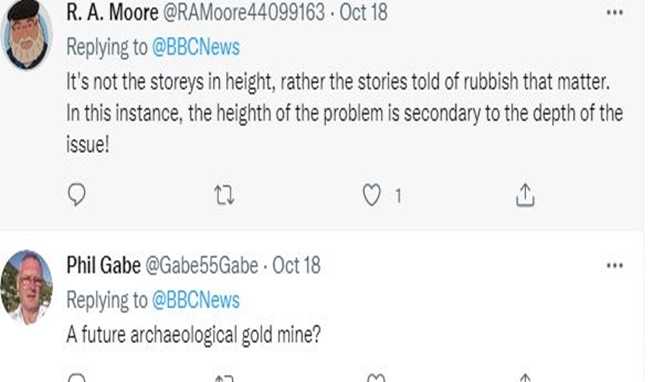Like Phil Gabe's tweet
The width and height of the screenshot is (663, 382).
(376, 378)
